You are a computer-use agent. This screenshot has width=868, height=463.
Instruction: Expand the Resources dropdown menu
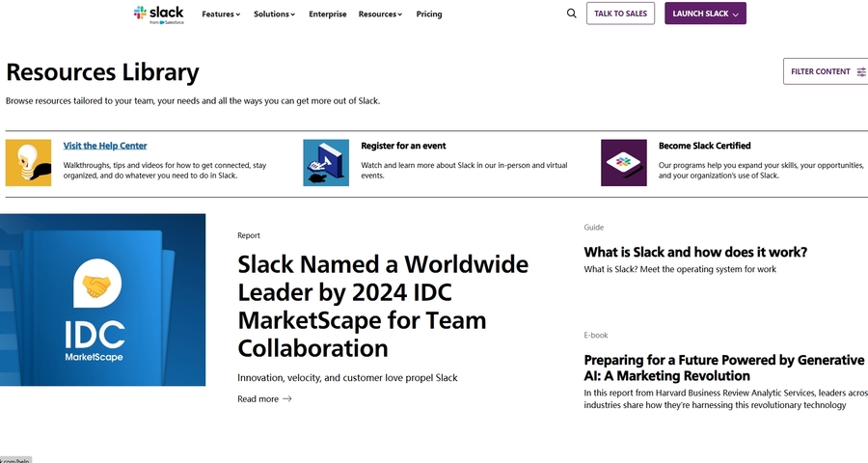click(x=380, y=14)
